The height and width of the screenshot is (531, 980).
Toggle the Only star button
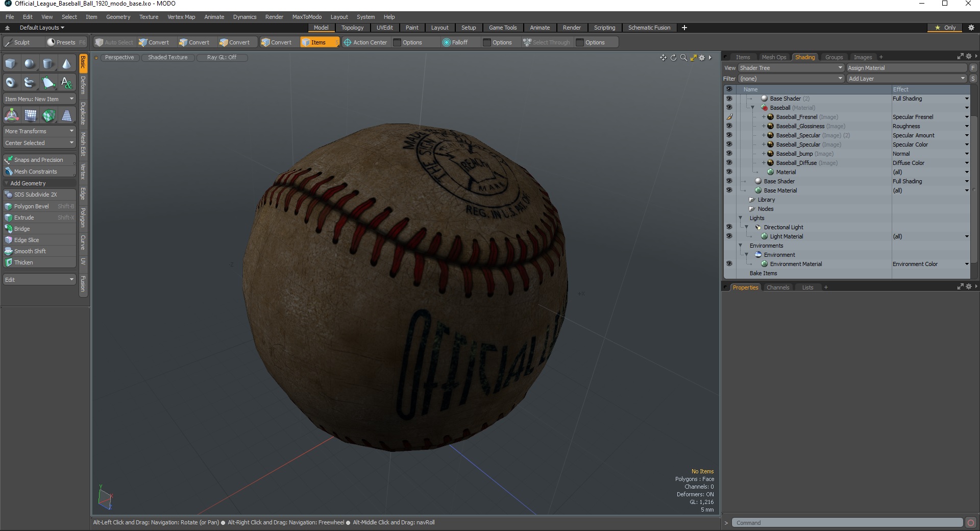click(945, 28)
